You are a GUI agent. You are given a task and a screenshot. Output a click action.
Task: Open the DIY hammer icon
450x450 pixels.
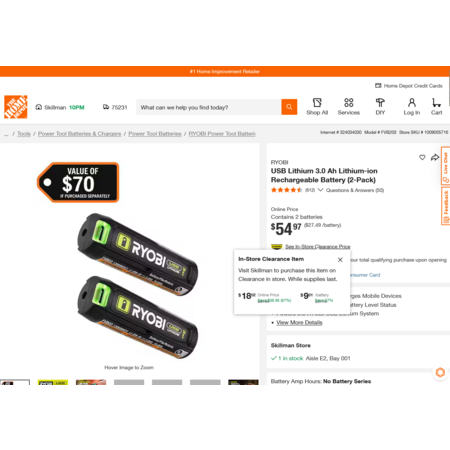380,107
